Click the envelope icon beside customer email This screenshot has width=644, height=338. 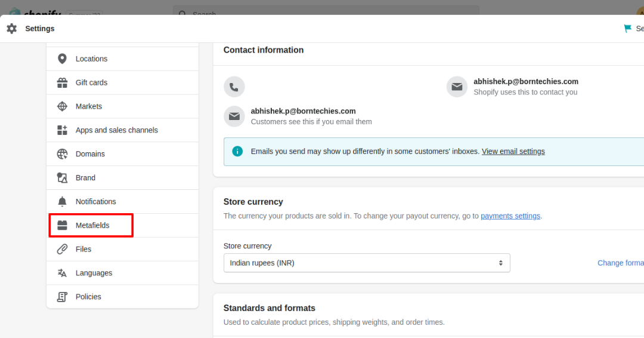coord(234,116)
